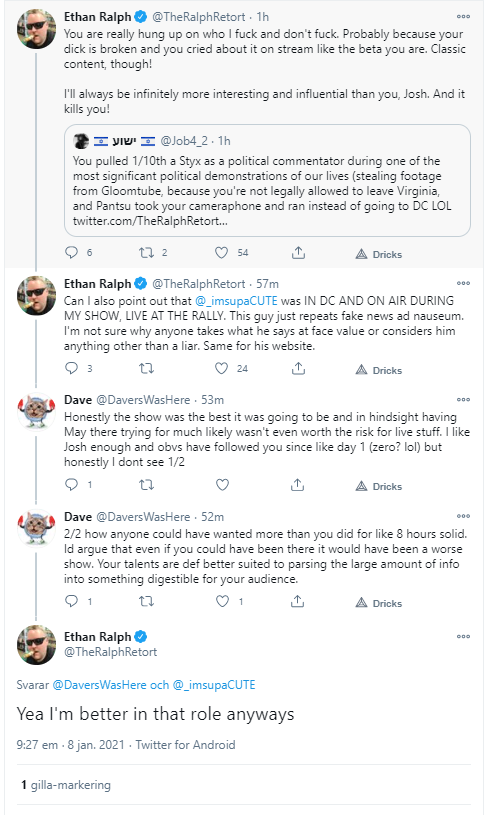485x815 pixels.
Task: Open the quoted tweet by @Job4_2
Action: pyautogui.click(x=267, y=180)
